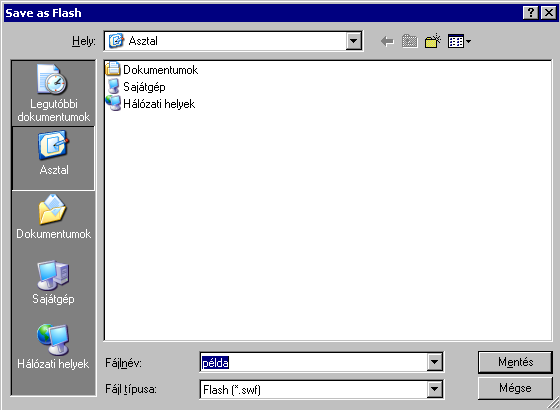Click the Mégse button
This screenshot has width=560, height=410.
(515, 388)
